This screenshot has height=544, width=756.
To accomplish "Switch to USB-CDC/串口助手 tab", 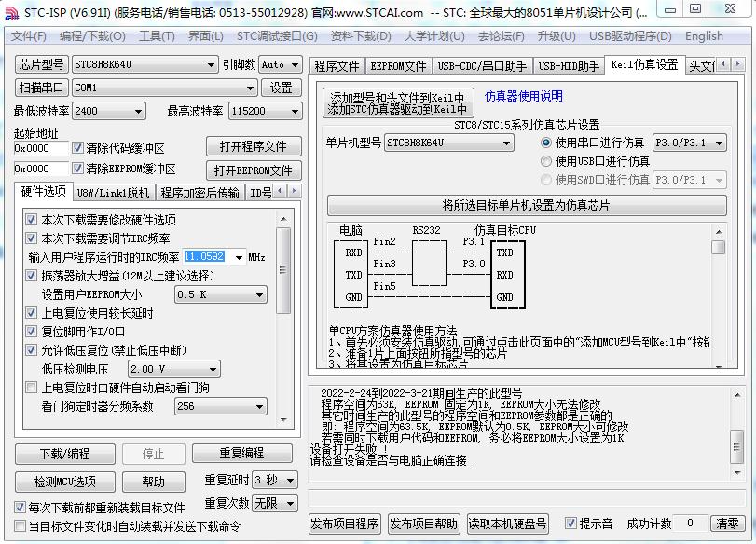I will point(483,66).
